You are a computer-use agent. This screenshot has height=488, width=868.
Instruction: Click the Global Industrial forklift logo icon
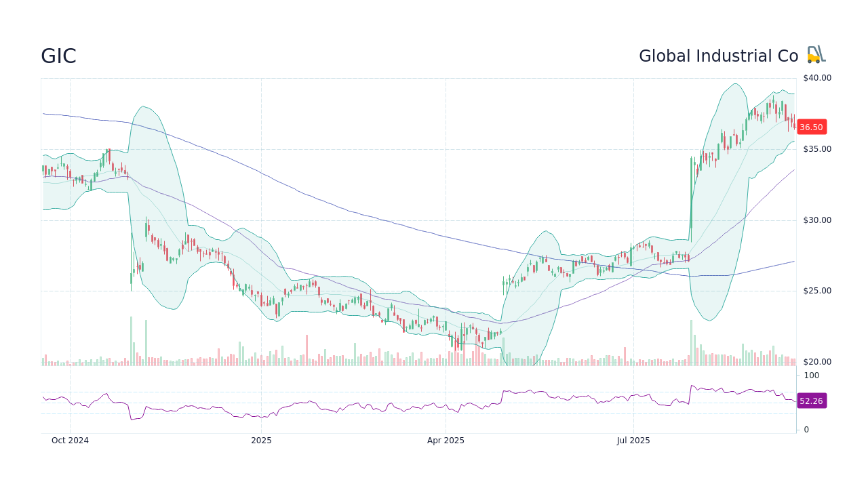click(816, 56)
